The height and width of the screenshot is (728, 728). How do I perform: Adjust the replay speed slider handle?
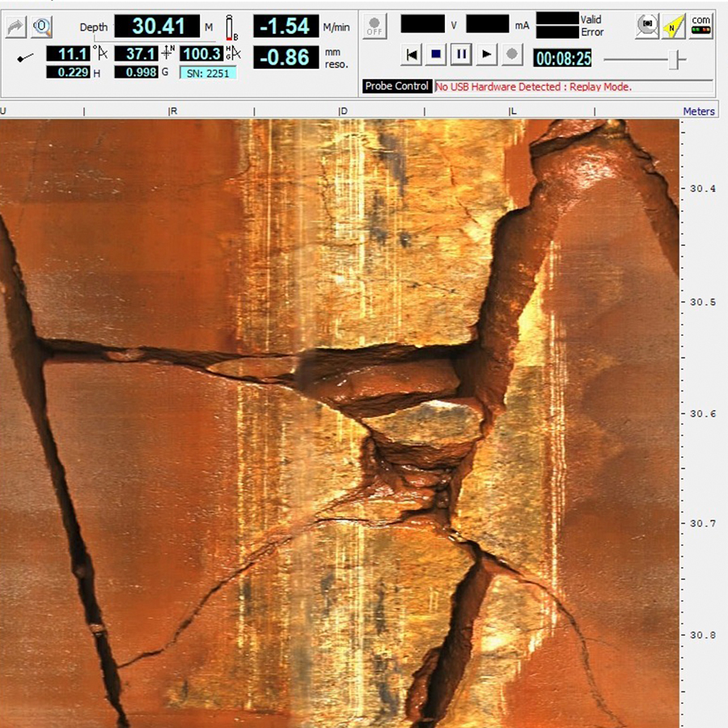(x=679, y=59)
